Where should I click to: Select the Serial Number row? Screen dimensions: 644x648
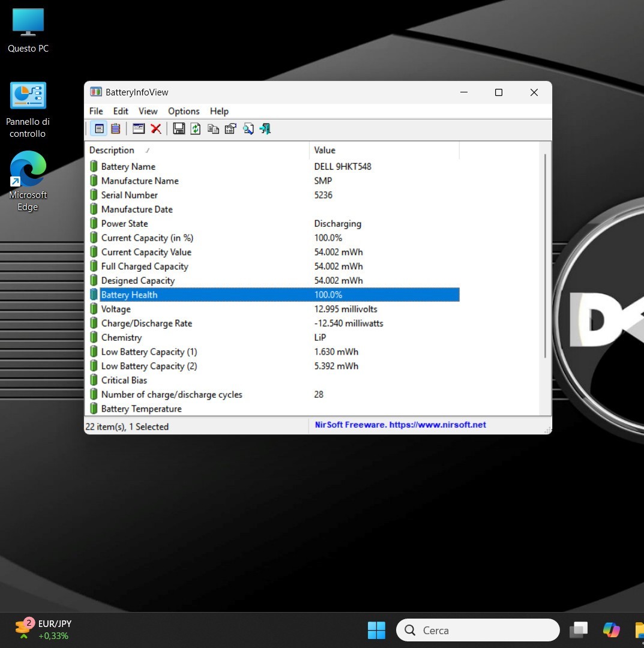click(x=273, y=195)
